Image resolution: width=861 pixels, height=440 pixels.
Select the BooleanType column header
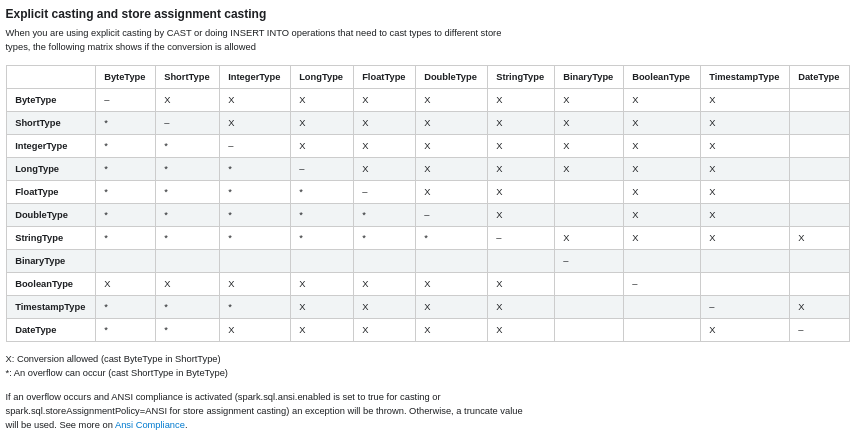tap(661, 77)
